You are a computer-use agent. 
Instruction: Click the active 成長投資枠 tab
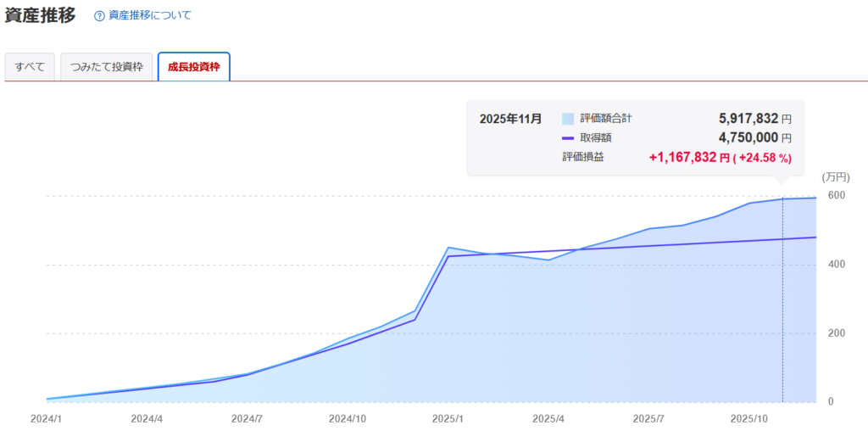tap(193, 67)
